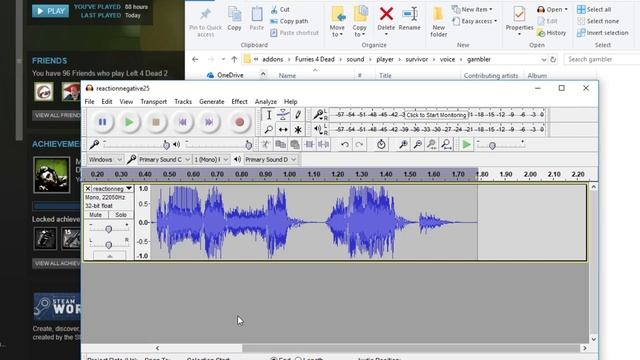Select the Time Shift tool

pyautogui.click(x=283, y=130)
